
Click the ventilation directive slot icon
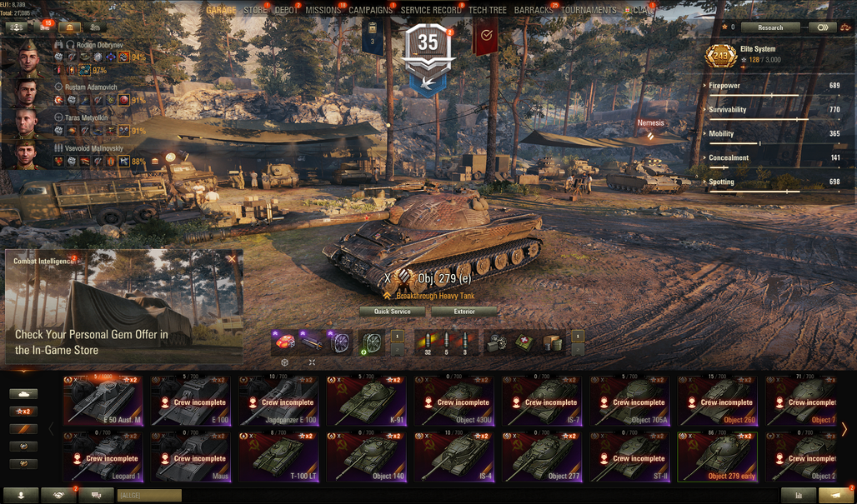(x=372, y=343)
